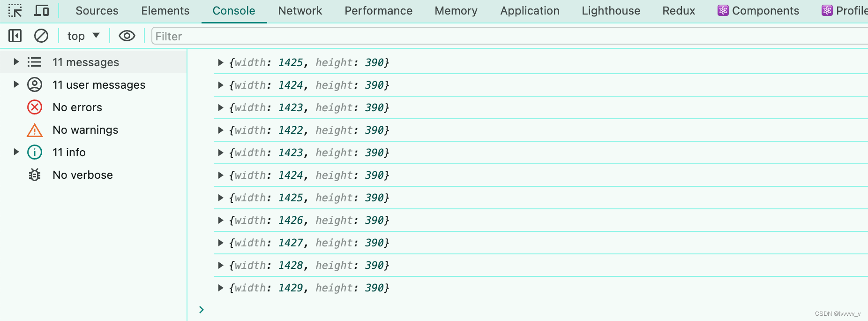Click the No verbose debug icon
This screenshot has height=321, width=868.
[35, 175]
